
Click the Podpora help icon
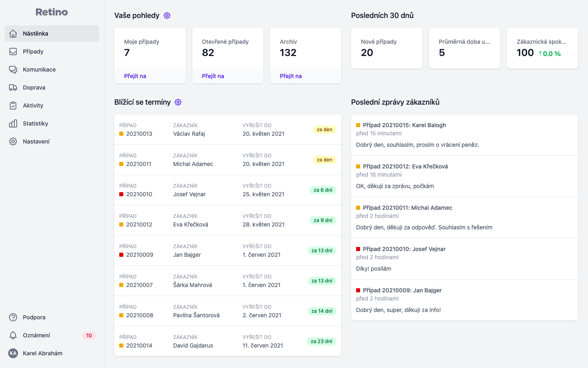click(x=13, y=317)
